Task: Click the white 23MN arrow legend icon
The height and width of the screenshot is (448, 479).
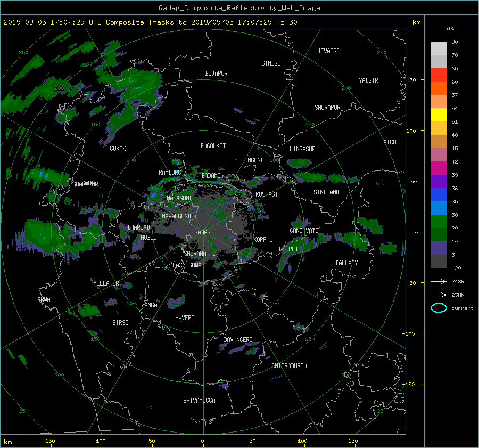Action: point(439,295)
